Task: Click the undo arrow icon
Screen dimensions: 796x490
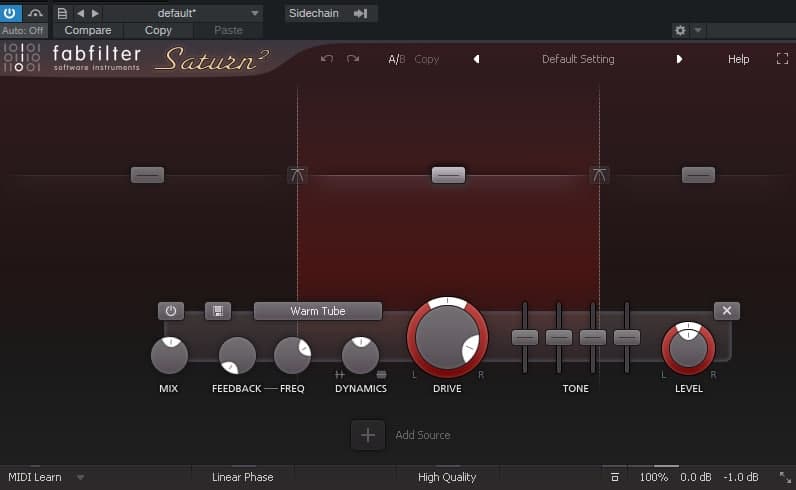Action: [x=327, y=59]
